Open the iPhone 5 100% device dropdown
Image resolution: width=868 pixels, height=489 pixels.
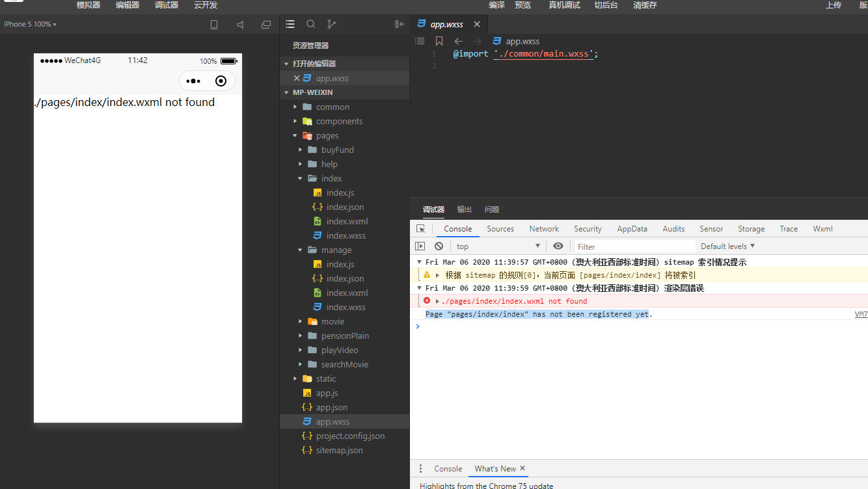[x=30, y=24]
